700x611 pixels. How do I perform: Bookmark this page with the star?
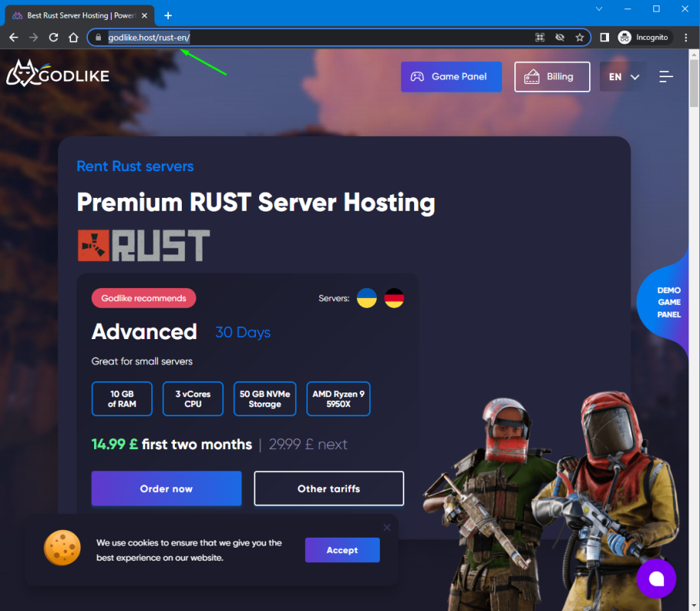579,37
